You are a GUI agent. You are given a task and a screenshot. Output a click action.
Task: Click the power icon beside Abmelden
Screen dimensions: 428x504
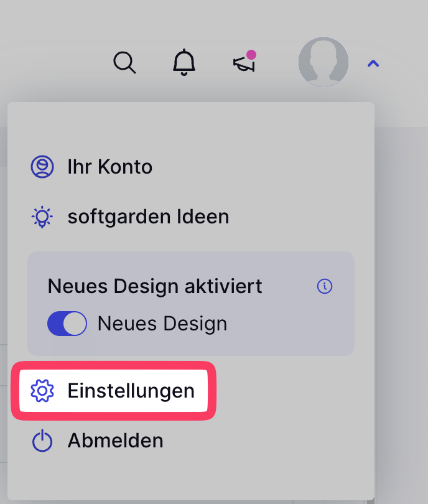click(x=42, y=441)
